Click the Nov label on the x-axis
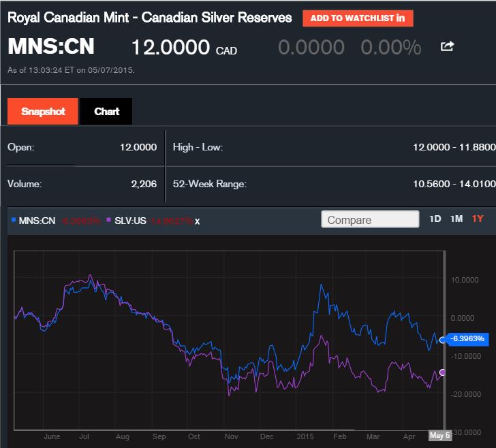 coord(231,436)
